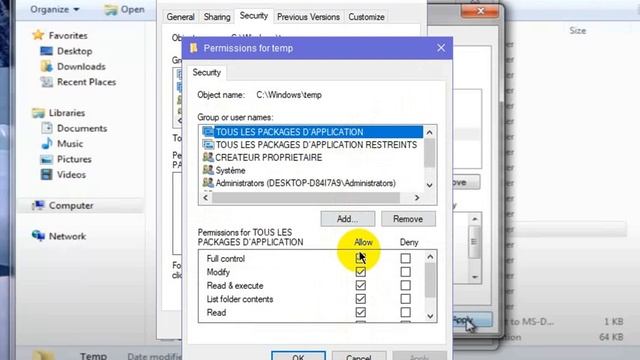Check Deny for Full control

coord(405,258)
